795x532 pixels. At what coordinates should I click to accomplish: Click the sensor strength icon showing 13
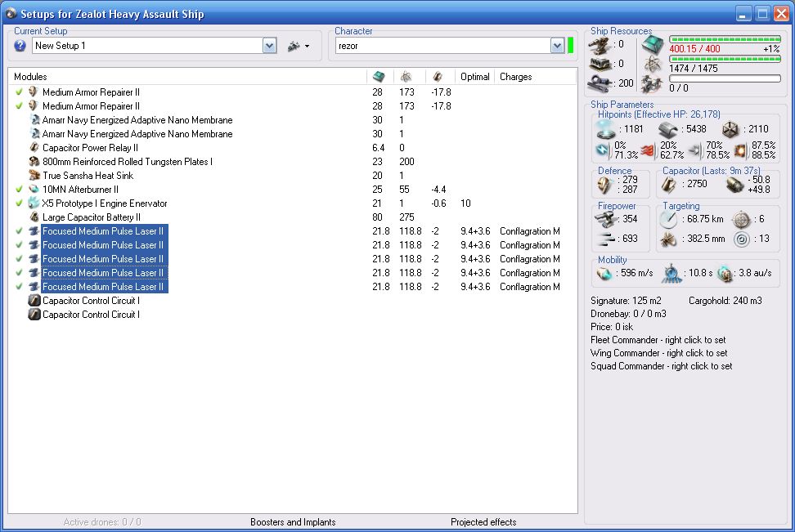tap(741, 239)
